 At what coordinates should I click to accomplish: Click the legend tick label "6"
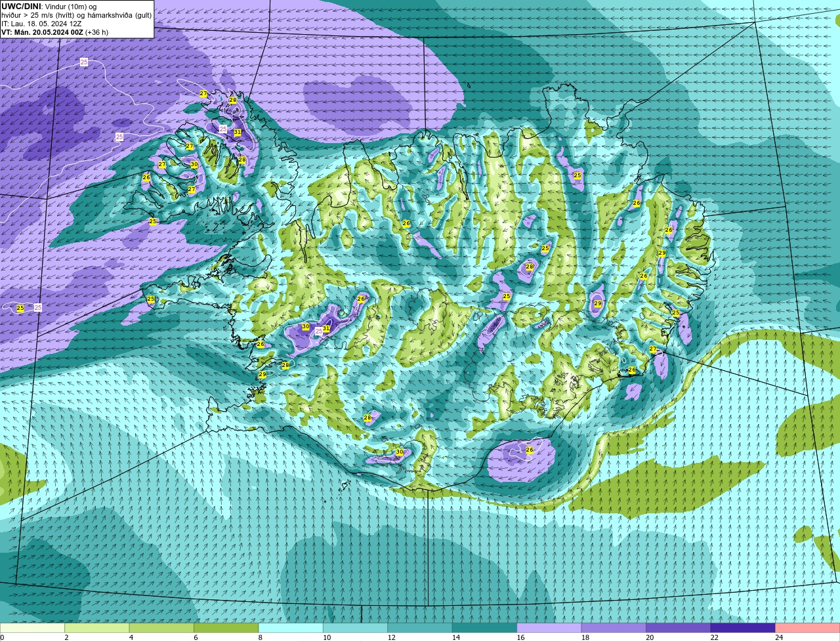(x=196, y=637)
